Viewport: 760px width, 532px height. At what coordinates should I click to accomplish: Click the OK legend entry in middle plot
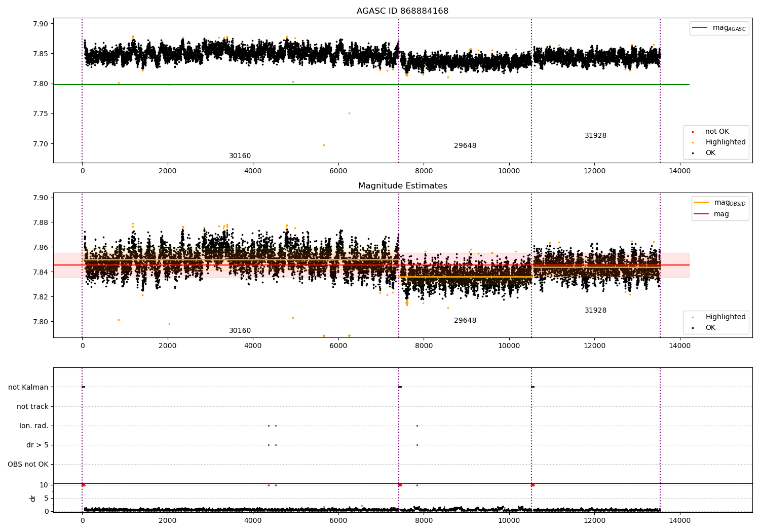pyautogui.click(x=710, y=328)
